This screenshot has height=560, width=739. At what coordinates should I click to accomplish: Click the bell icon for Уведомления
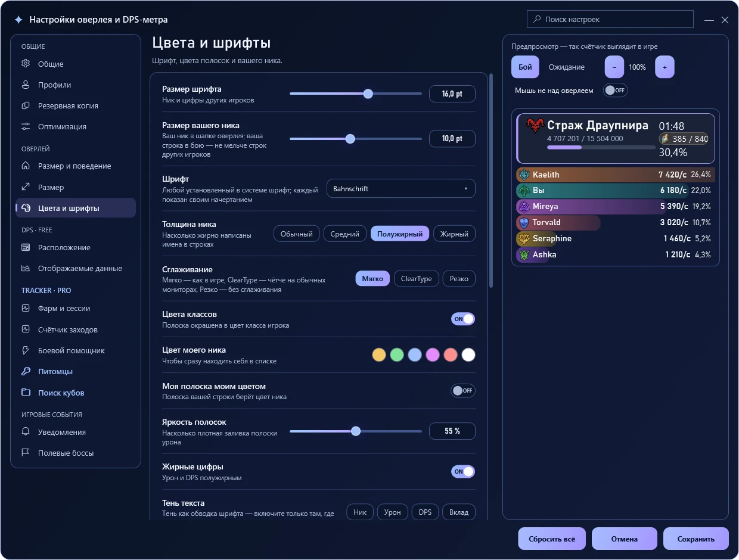pyautogui.click(x=26, y=432)
